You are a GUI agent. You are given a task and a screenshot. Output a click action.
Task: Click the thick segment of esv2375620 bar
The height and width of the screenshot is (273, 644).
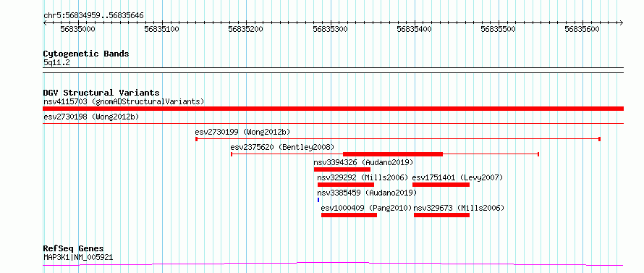[393, 154]
